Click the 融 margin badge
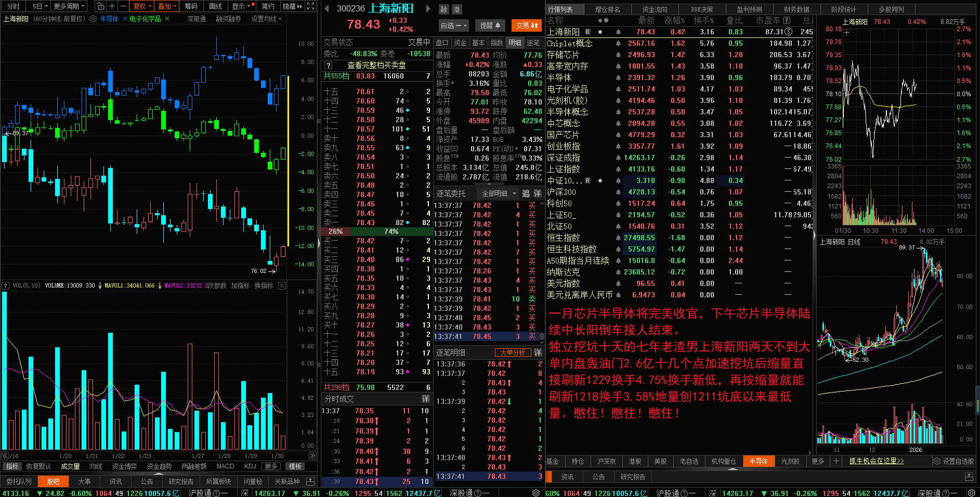 tap(443, 9)
